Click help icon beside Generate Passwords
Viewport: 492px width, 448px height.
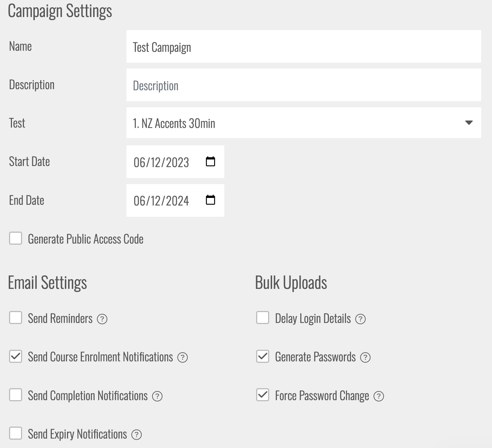click(x=365, y=358)
